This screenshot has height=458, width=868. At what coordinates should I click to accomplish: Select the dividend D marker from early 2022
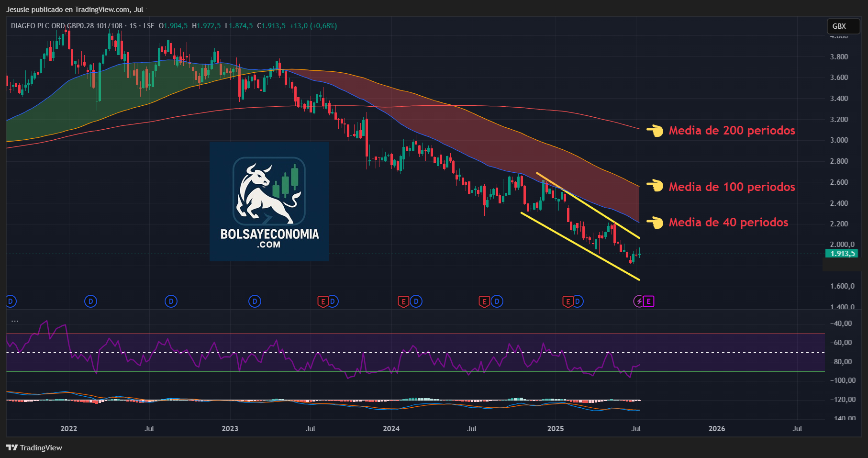coord(90,302)
